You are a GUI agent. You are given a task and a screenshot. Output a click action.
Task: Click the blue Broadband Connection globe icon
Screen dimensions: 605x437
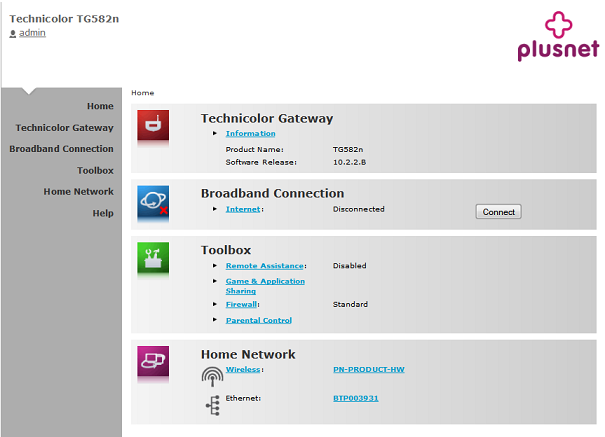153,201
